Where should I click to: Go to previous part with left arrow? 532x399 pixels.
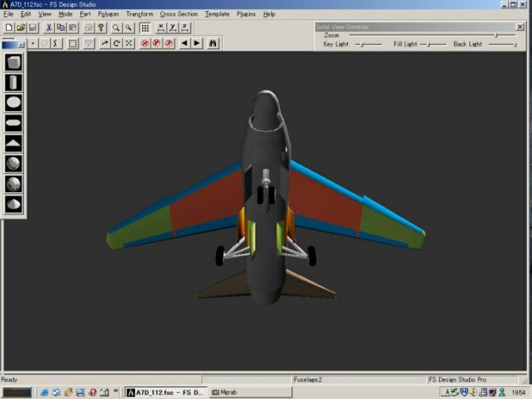pyautogui.click(x=185, y=43)
